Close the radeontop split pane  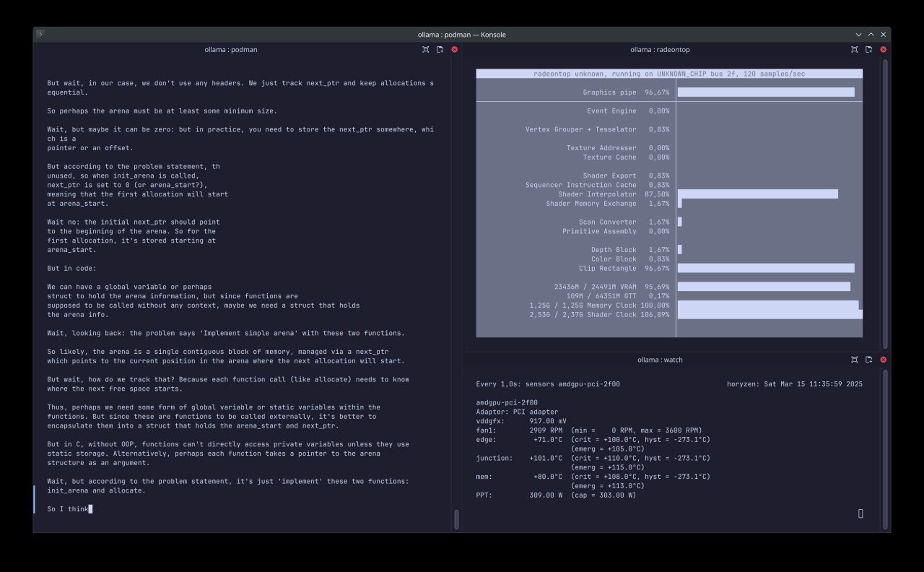[x=883, y=50]
